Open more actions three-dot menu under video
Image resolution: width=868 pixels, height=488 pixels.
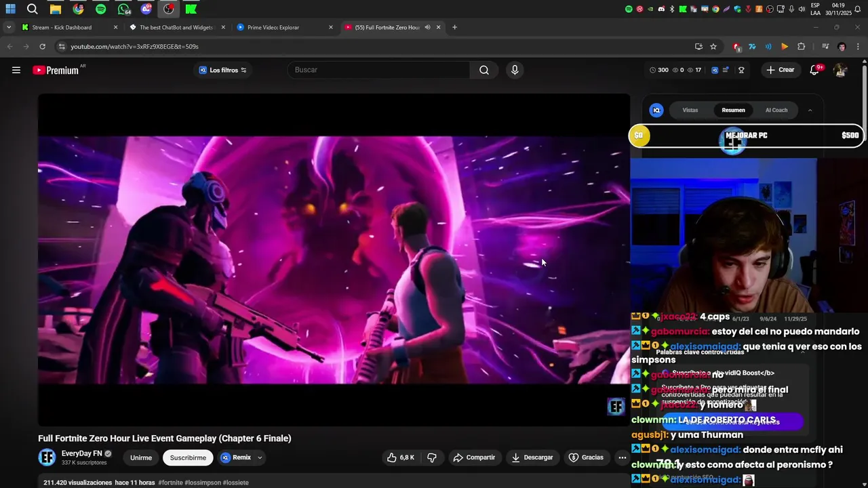pyautogui.click(x=622, y=457)
